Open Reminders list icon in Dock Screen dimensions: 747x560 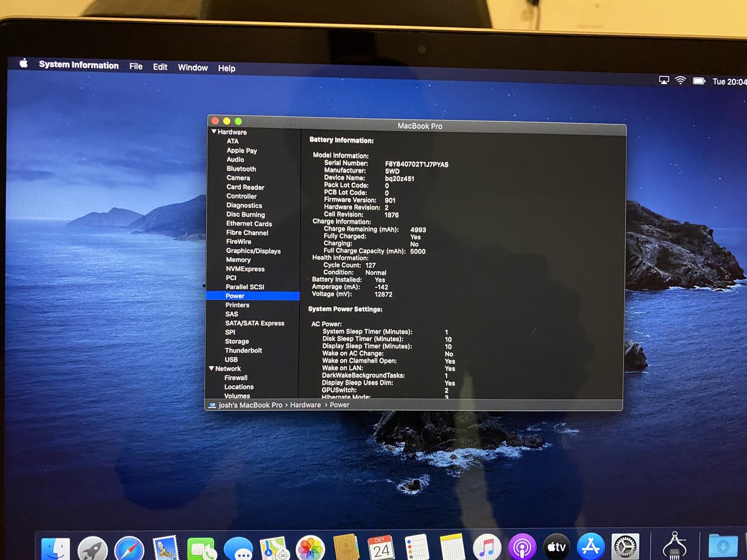coord(417,547)
